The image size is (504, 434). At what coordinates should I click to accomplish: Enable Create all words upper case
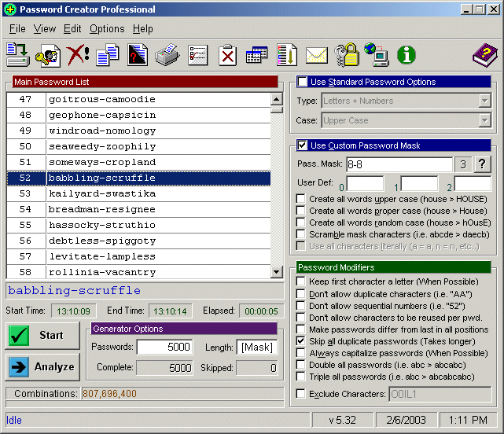coord(301,199)
